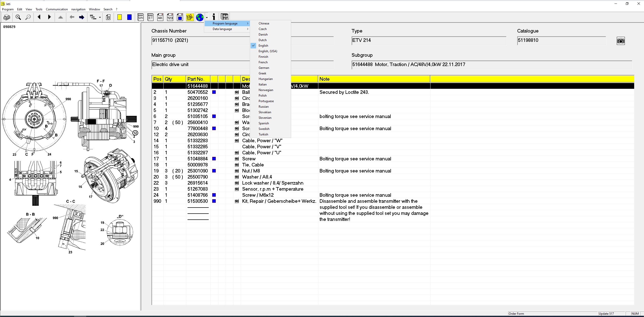Click the 123 number search icon
This screenshot has width=644, height=317.
[x=170, y=17]
